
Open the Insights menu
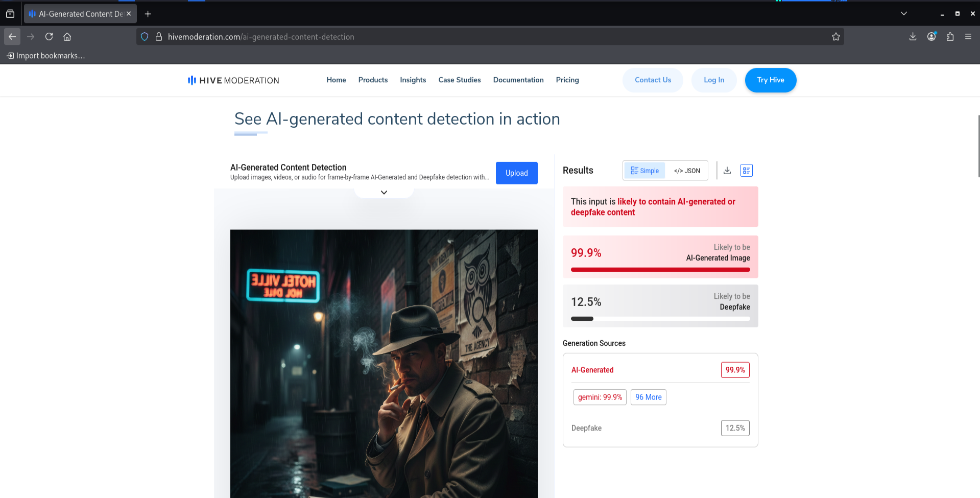(413, 80)
